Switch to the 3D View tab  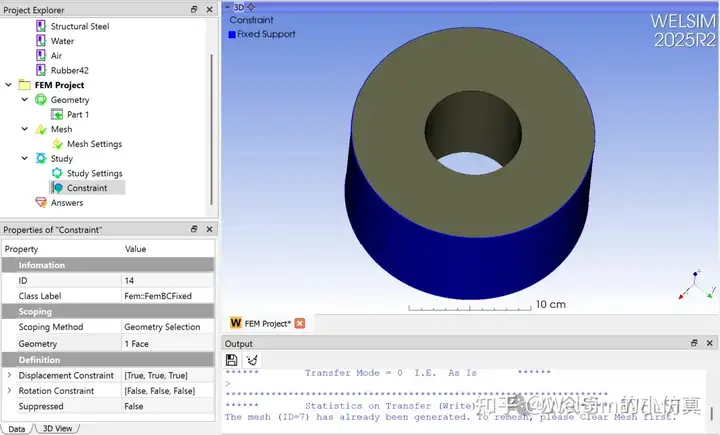pyautogui.click(x=57, y=429)
